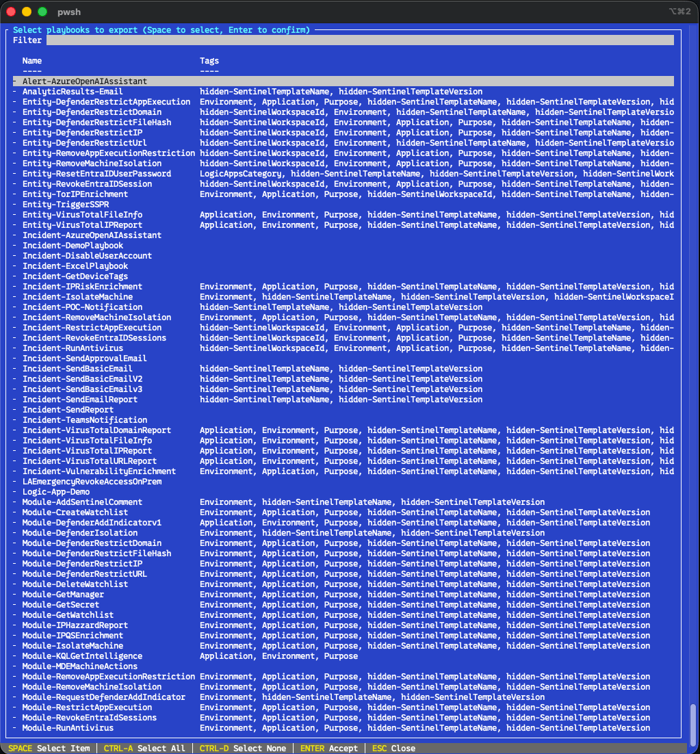Pick the Incident-DemoPlaybook list item
Viewport: 700px width, 754px height.
point(73,246)
